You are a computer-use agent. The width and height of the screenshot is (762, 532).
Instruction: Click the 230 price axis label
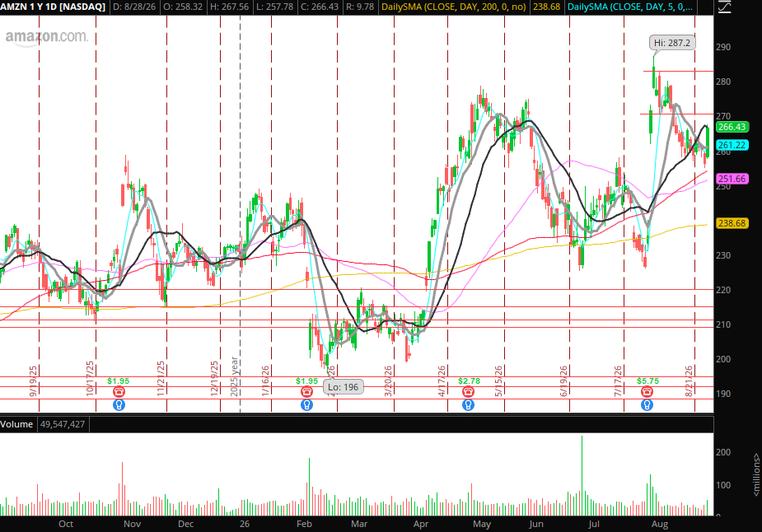point(723,255)
